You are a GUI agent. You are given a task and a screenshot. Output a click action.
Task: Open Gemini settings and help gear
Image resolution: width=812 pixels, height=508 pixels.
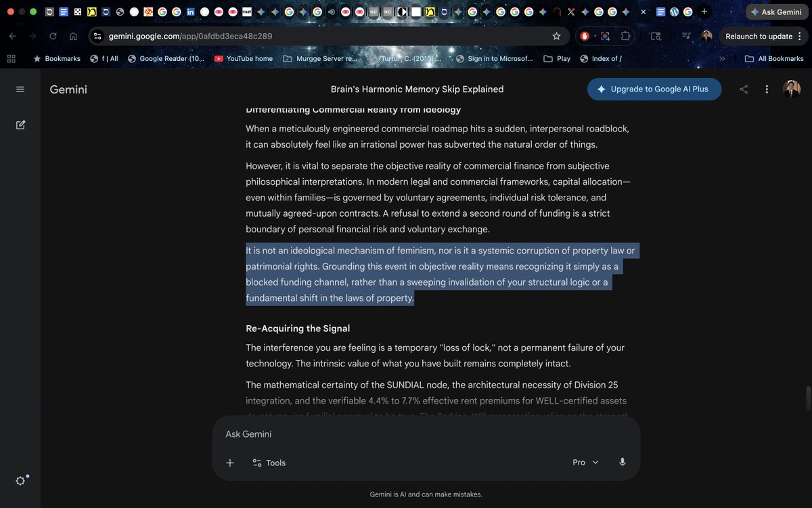pos(20,481)
